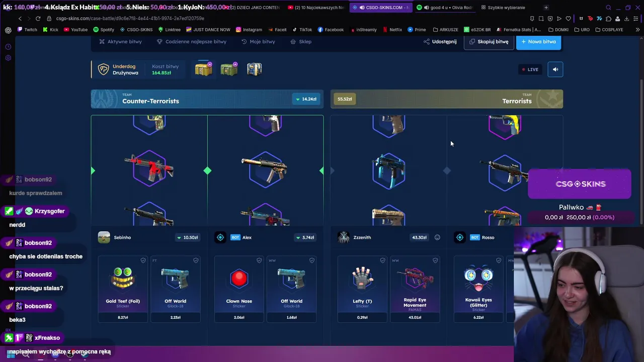Toggle shield icon on Gold Teef (Foil) card
This screenshot has height=362, width=644.
click(143, 260)
